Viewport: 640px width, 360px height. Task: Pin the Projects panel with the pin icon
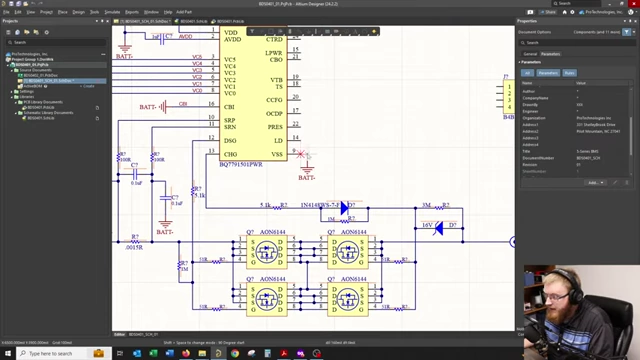pos(102,21)
